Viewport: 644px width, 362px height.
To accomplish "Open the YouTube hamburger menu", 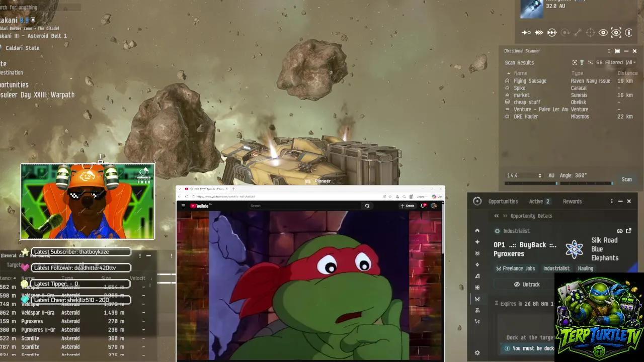I will [x=183, y=206].
